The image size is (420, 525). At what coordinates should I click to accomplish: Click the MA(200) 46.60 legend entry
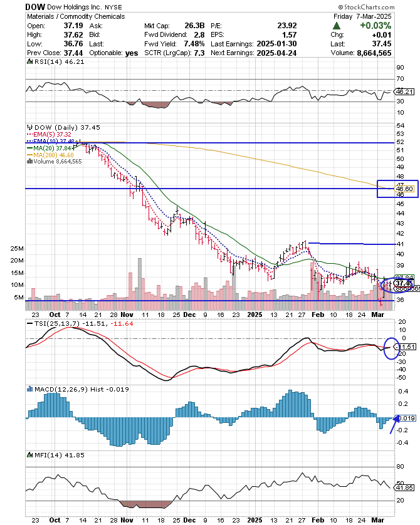coord(50,155)
